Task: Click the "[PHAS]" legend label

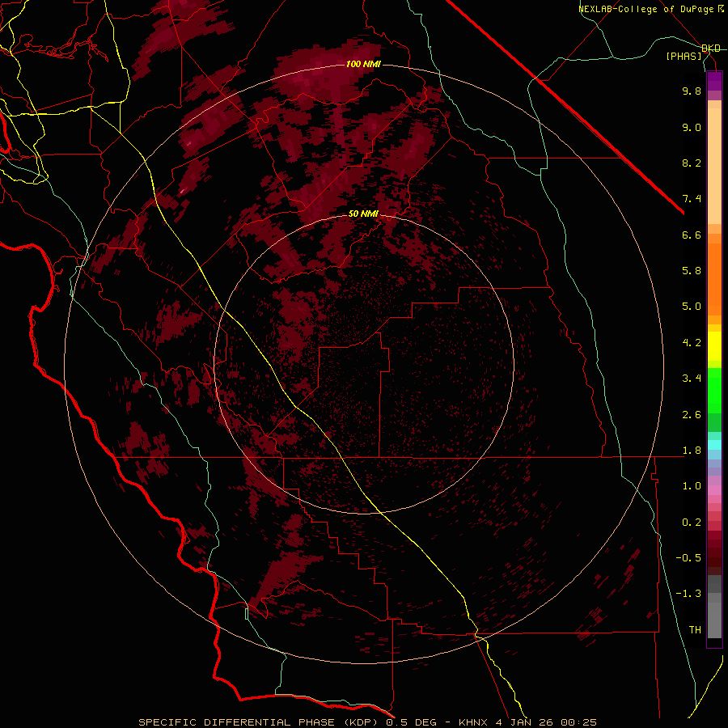Action: tap(684, 56)
